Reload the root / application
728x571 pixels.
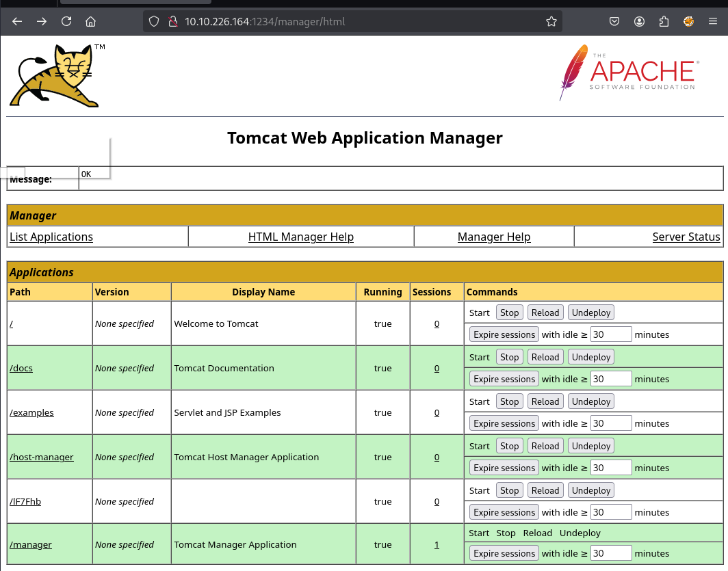click(x=545, y=313)
